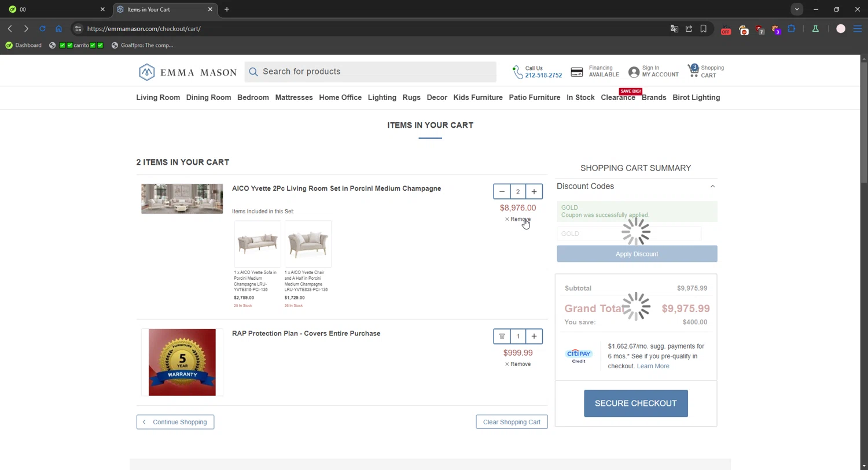Open AICO Yvette Sofa thumbnail
Viewport: 868px width, 470px height.
(x=258, y=243)
